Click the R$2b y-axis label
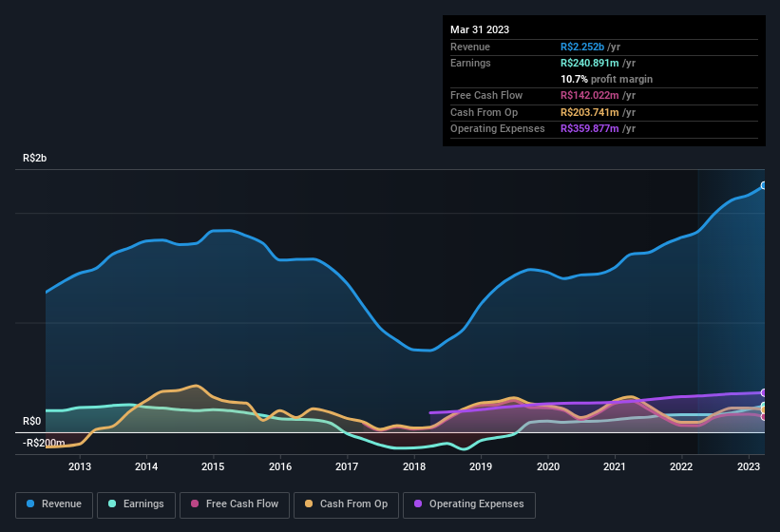The image size is (780, 532). (35, 158)
